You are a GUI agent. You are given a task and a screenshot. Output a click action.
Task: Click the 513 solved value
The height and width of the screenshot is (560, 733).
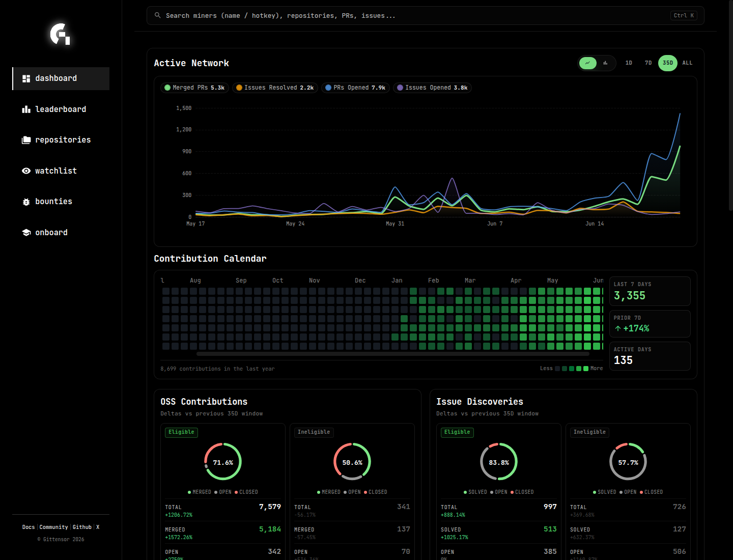550,529
